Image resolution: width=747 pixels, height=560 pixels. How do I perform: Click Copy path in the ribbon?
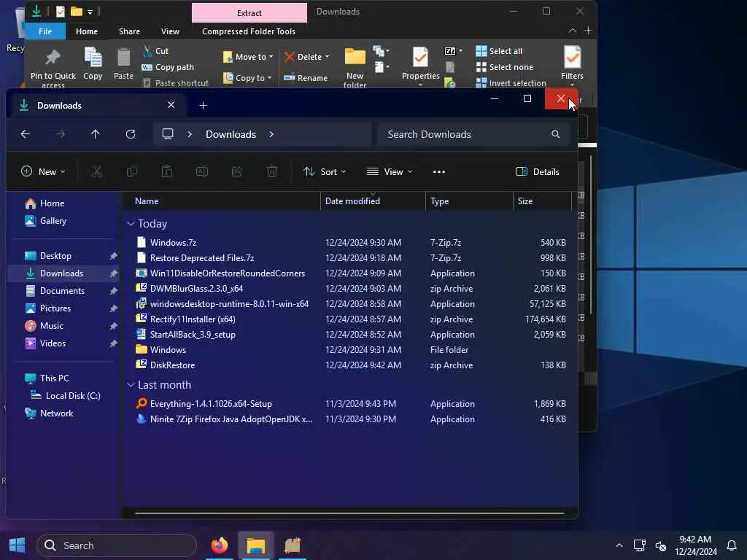[x=168, y=67]
